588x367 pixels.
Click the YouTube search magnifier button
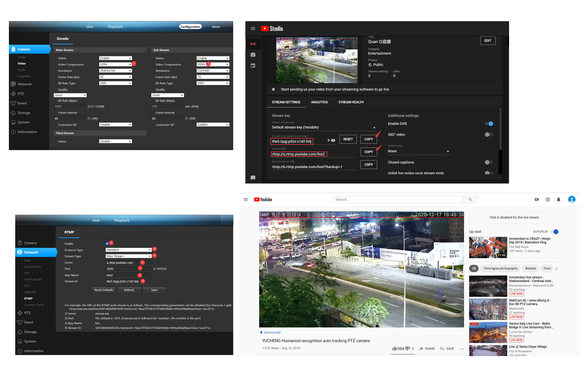[470, 199]
